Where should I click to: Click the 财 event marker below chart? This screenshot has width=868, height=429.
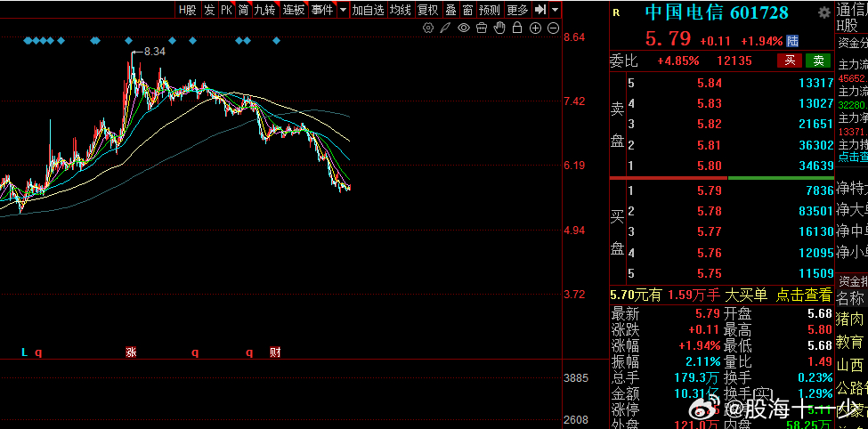275,352
